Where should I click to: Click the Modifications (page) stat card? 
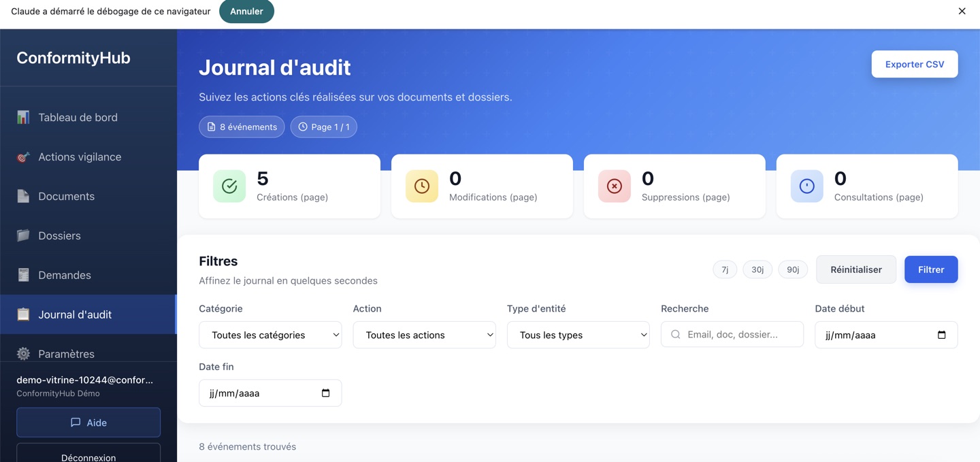coord(482,186)
